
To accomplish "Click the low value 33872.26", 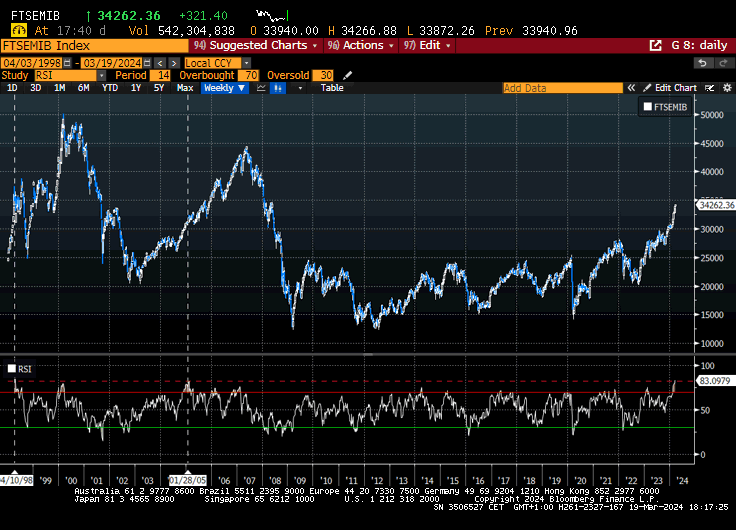I will [447, 31].
